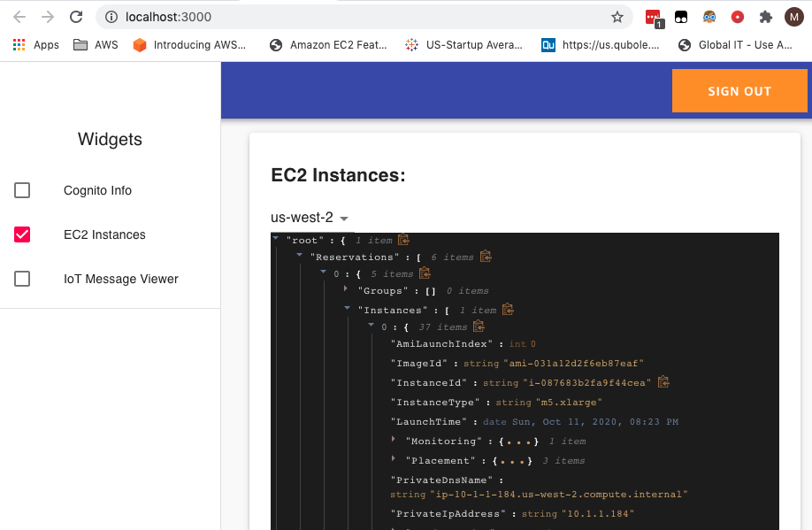Viewport: 812px width, 530px height.
Task: Open the Introducing AWS bookmark
Action: (189, 45)
